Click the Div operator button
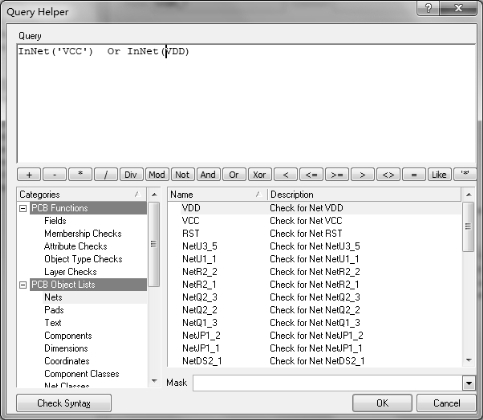 [131, 175]
